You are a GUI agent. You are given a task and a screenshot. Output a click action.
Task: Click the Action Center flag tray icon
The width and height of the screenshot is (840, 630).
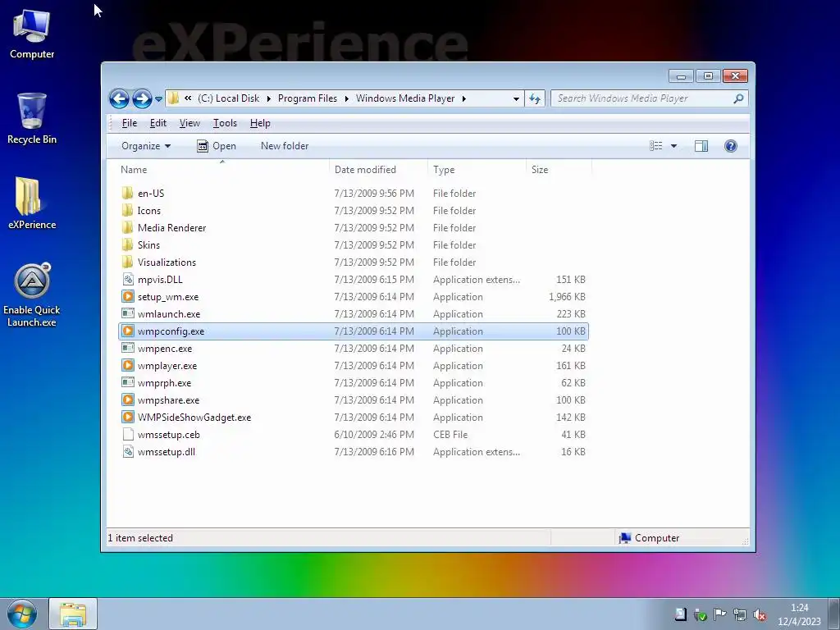720,615
